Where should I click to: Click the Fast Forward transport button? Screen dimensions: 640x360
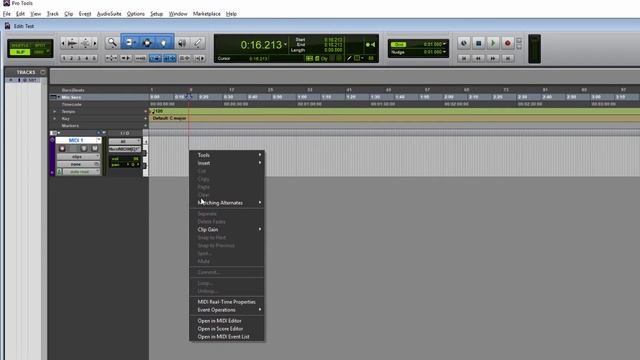point(493,58)
